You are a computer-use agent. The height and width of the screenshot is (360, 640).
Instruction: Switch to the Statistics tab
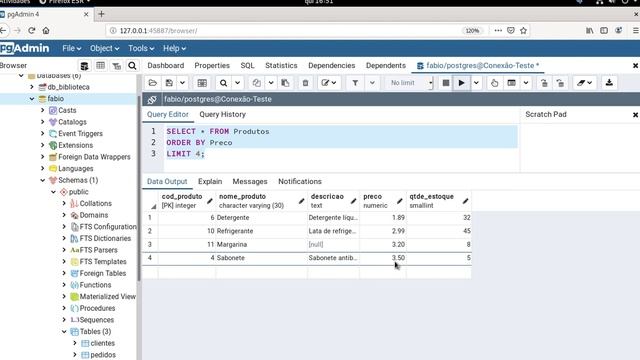point(281,65)
